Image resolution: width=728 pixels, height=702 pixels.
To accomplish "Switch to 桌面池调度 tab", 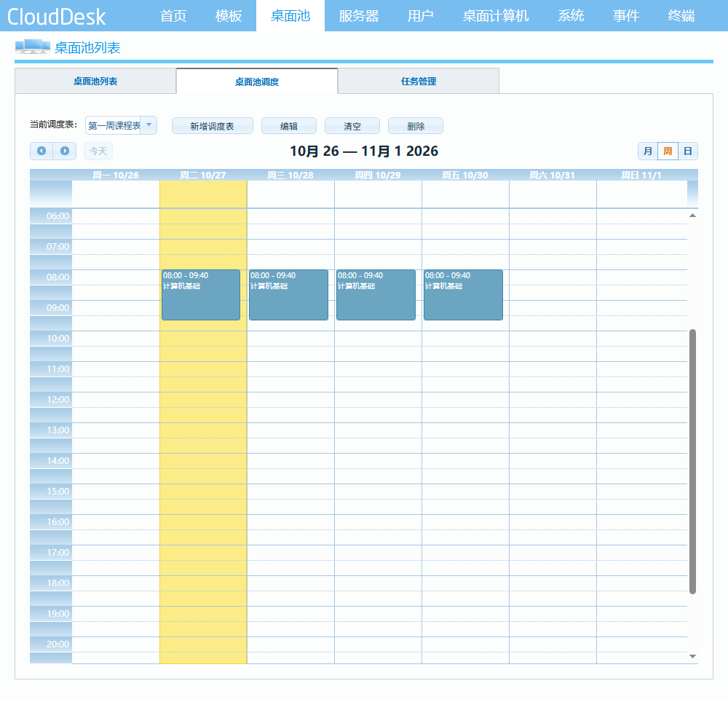I will coord(257,82).
